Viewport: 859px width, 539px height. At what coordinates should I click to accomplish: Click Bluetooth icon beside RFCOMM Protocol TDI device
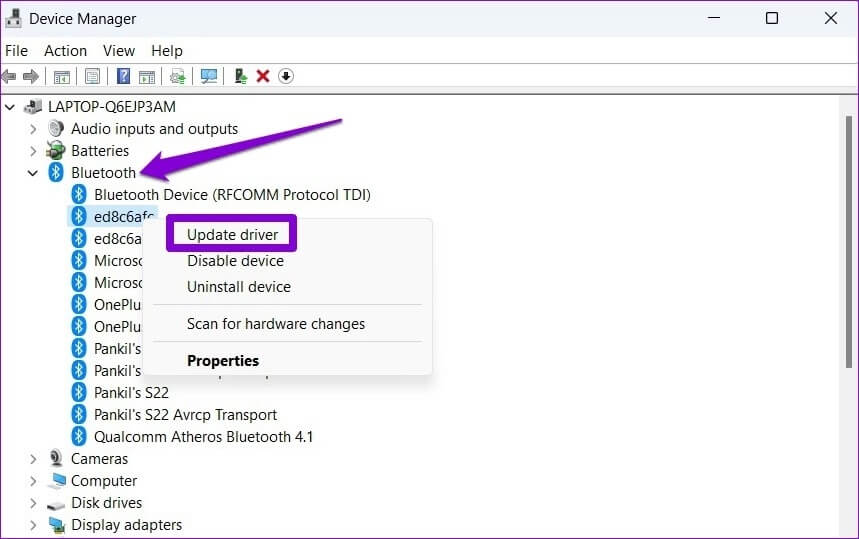tap(79, 194)
